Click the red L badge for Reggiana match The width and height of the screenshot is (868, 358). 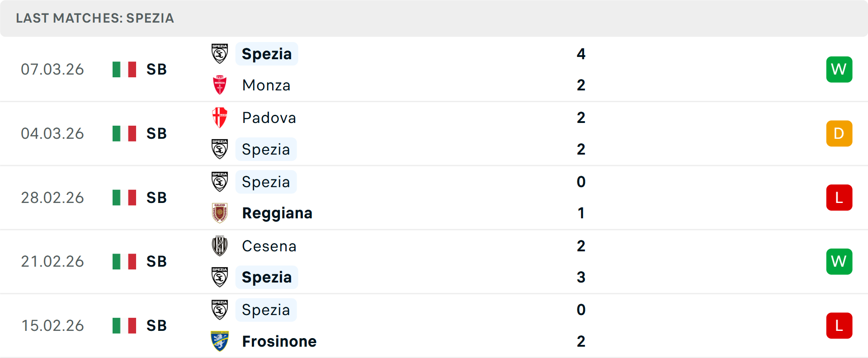tap(839, 198)
